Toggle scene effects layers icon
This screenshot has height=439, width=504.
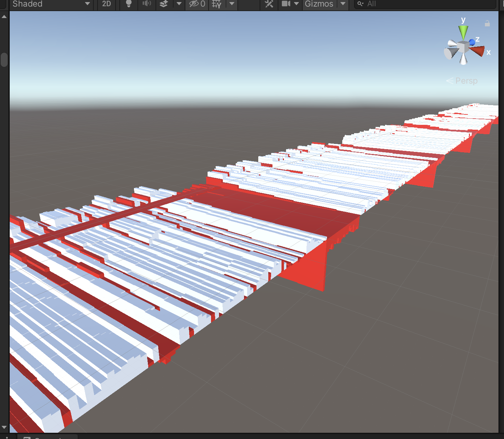(x=163, y=4)
